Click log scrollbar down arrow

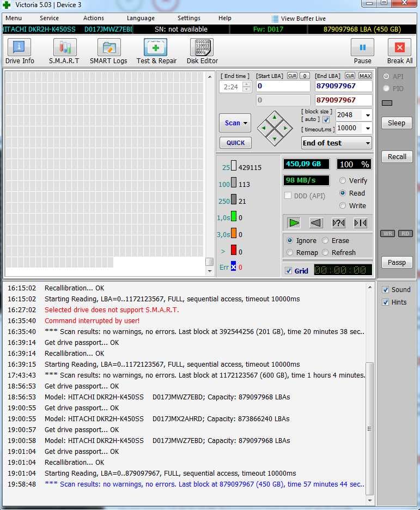coord(370,500)
